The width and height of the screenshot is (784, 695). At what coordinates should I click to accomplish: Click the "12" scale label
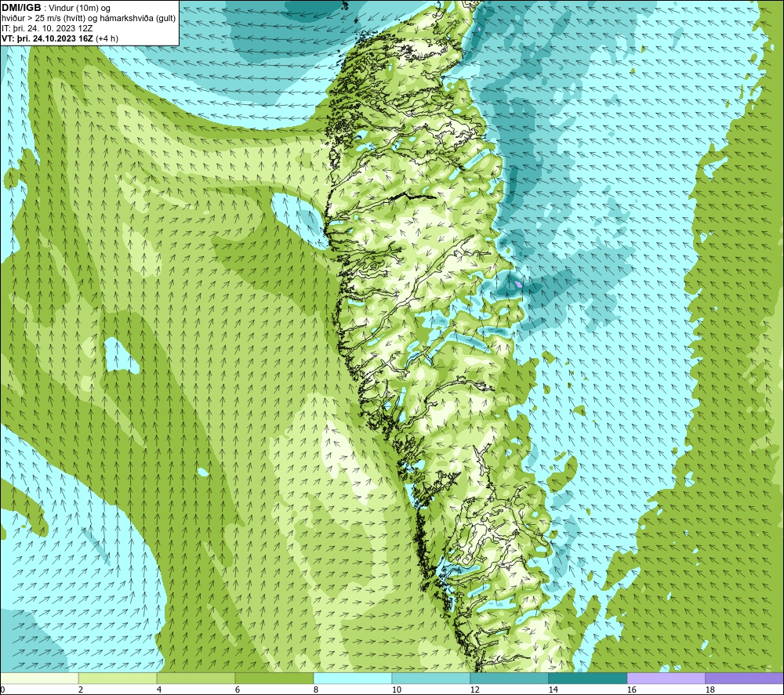[474, 690]
